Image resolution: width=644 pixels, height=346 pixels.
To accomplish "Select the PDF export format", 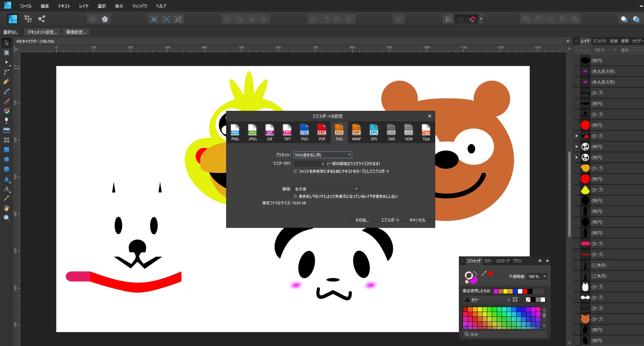I will pos(322,132).
